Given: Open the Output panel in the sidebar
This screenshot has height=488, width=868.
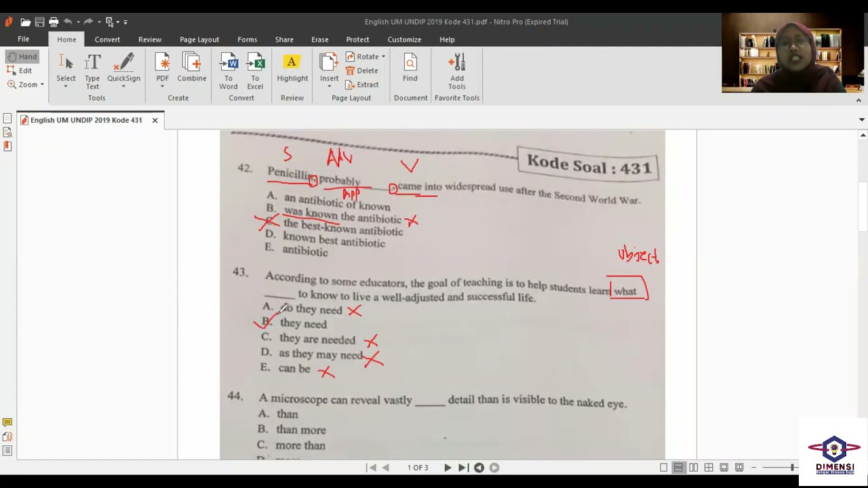Looking at the screenshot, I should [x=7, y=451].
